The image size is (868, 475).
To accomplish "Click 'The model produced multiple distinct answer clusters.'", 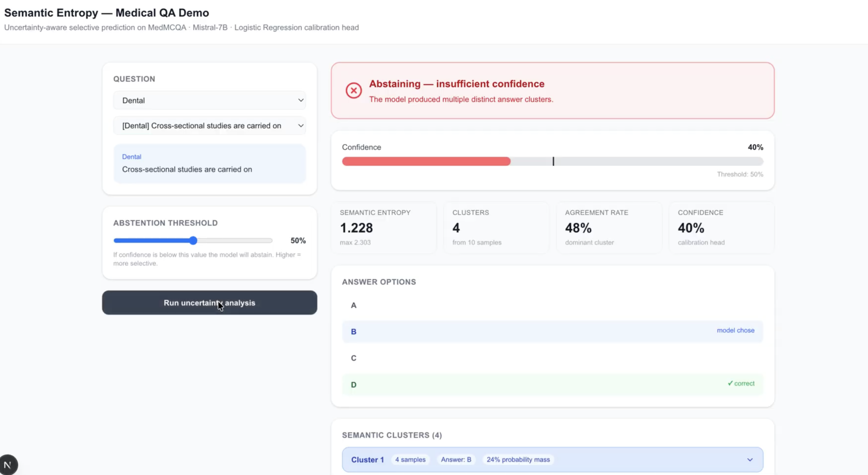I will pos(461,99).
